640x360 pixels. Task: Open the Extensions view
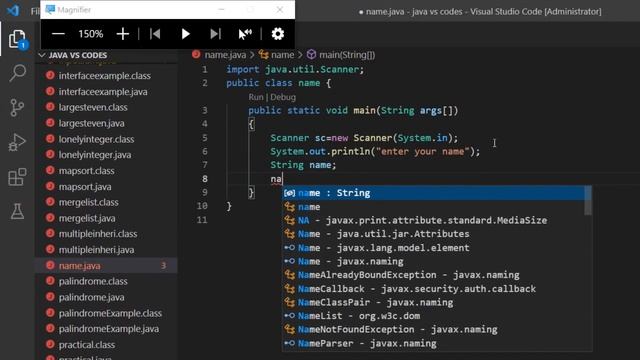point(17,177)
